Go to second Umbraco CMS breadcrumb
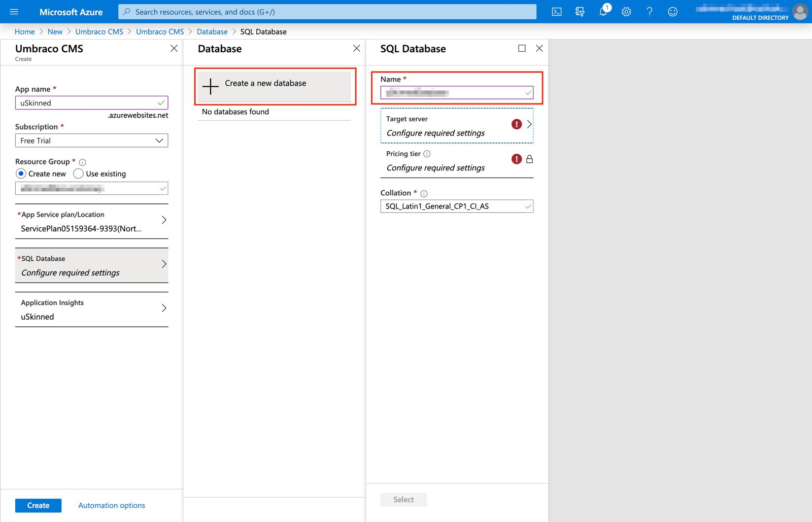Image resolution: width=812 pixels, height=522 pixels. (x=160, y=31)
